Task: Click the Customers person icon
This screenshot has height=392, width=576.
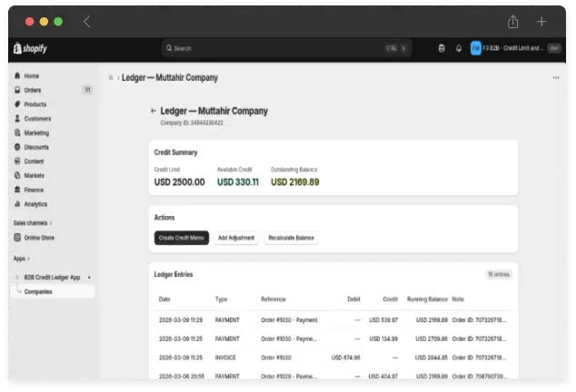Action: point(17,118)
